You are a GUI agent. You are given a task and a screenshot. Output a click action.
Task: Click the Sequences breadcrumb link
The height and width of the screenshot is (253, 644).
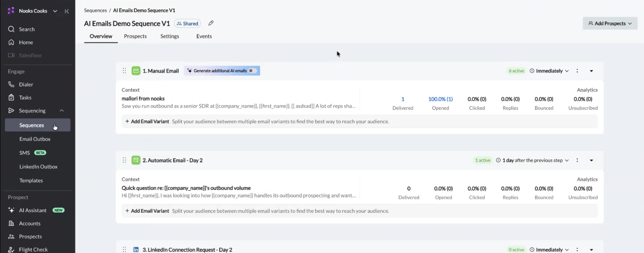click(95, 10)
